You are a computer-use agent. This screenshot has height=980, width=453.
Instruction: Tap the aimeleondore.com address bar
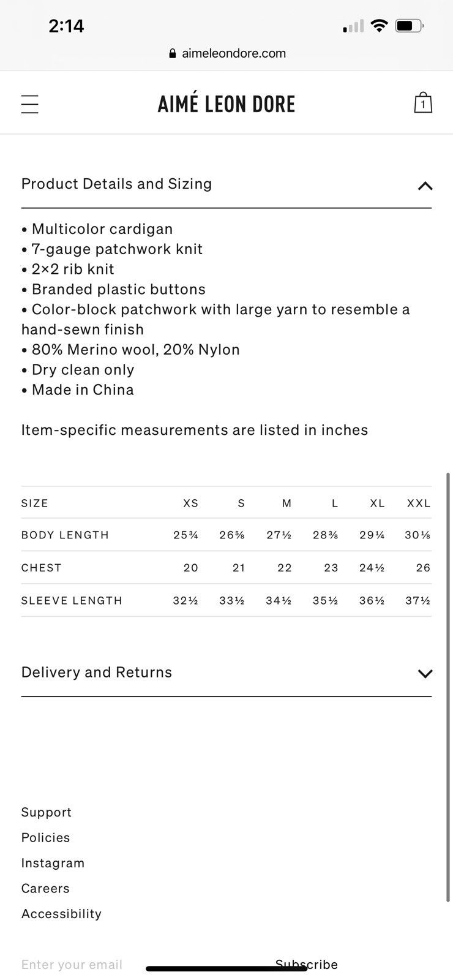click(x=227, y=53)
